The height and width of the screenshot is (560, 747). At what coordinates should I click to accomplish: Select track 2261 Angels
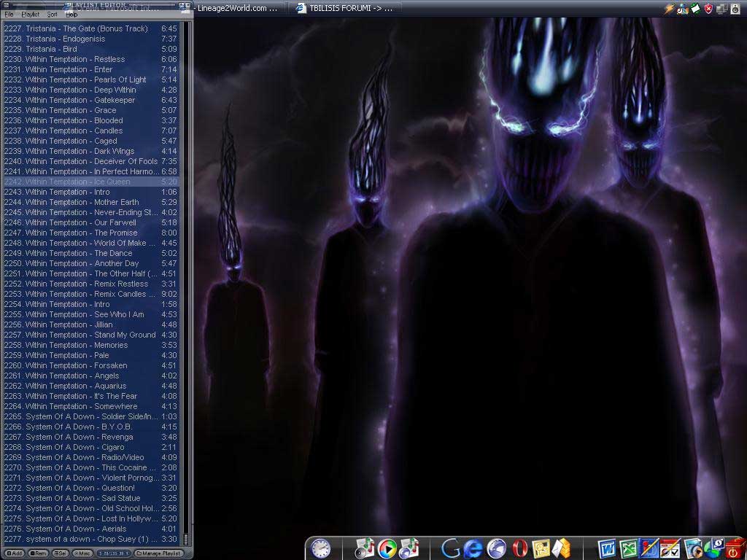[90, 376]
